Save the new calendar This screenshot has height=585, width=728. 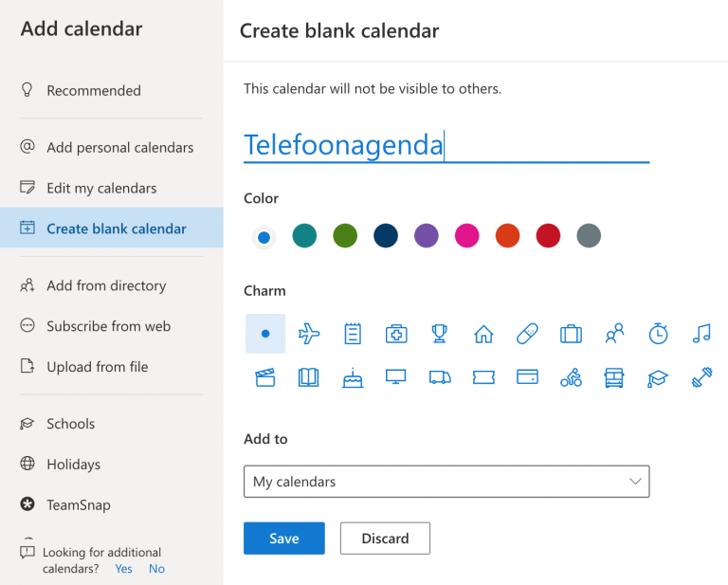pyautogui.click(x=284, y=539)
